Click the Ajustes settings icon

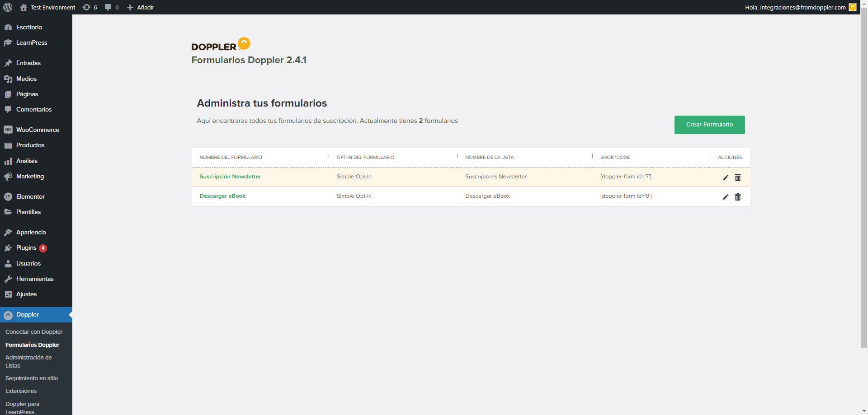[8, 294]
